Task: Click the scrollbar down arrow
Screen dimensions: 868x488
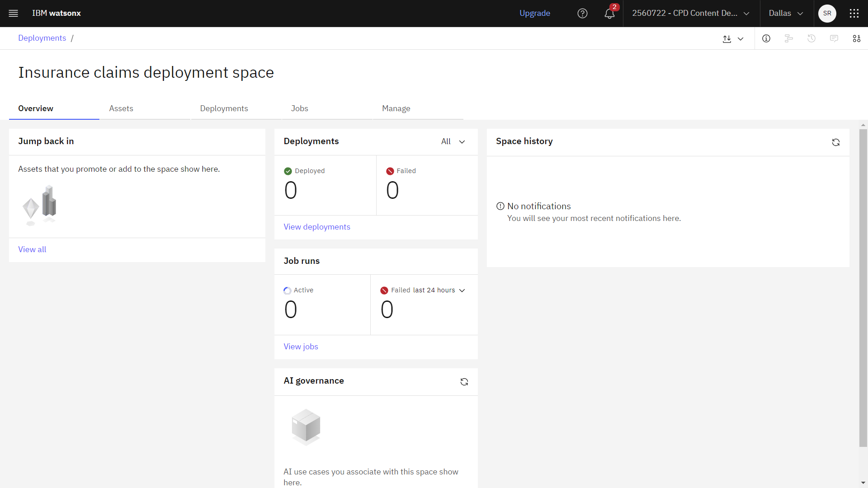Action: point(863,483)
